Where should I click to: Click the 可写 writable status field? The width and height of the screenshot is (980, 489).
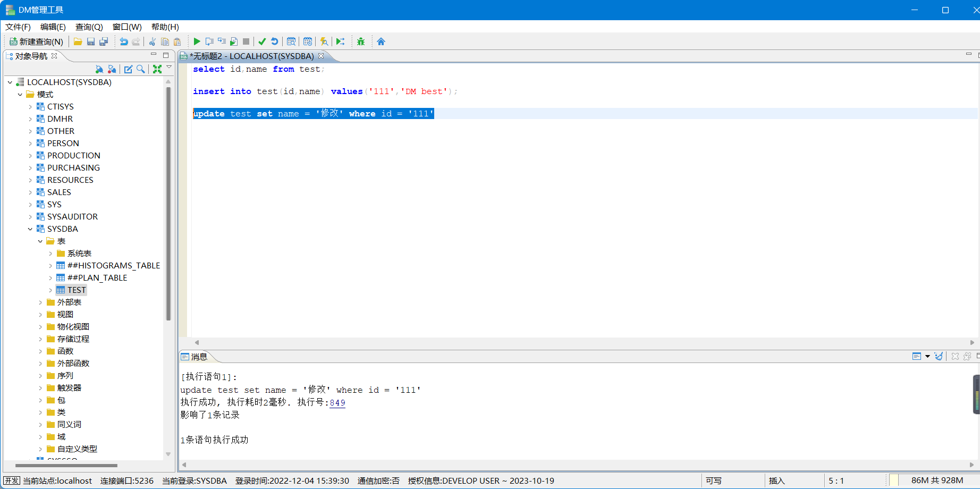pos(714,480)
